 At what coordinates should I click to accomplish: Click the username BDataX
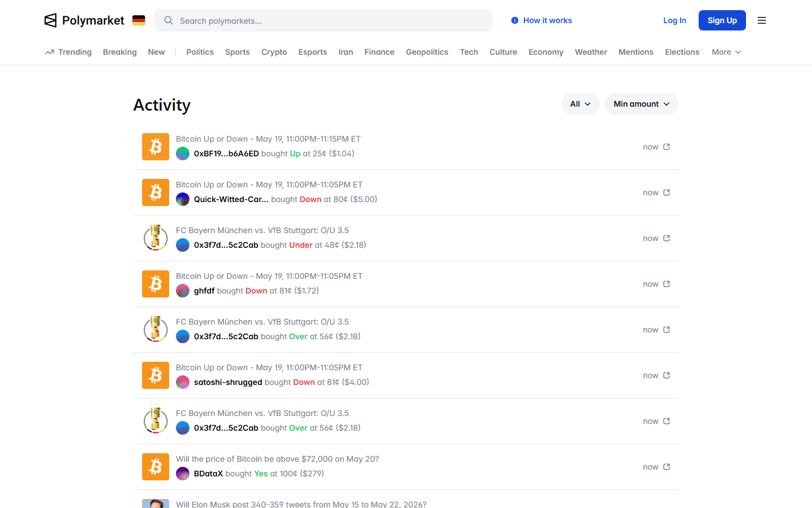(x=209, y=474)
